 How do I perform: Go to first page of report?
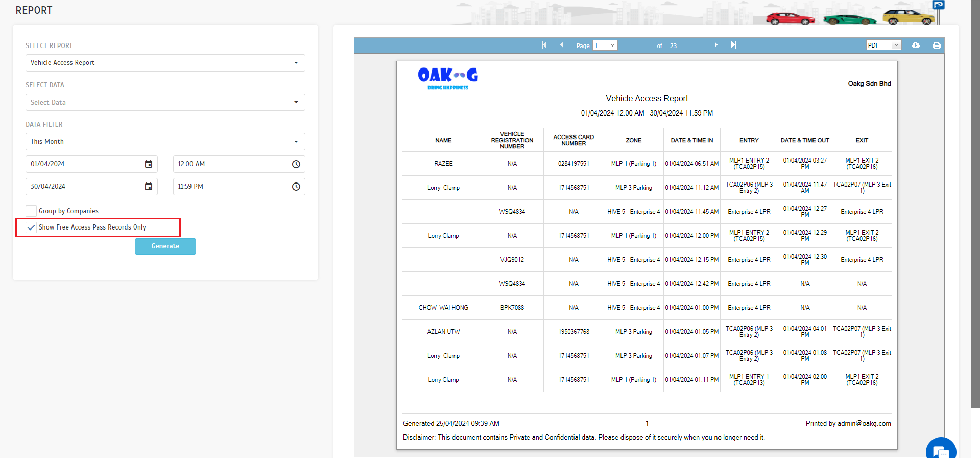(544, 45)
